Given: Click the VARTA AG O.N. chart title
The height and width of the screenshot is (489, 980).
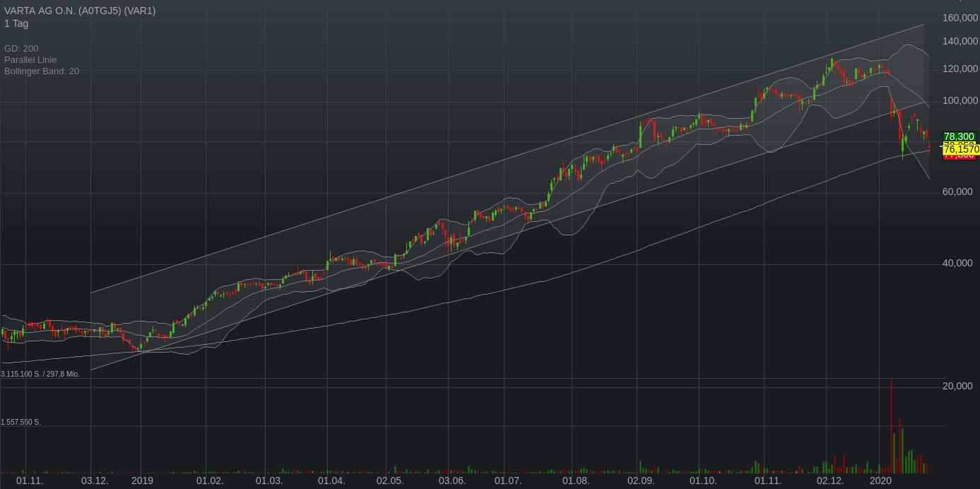Looking at the screenshot, I should [80, 11].
